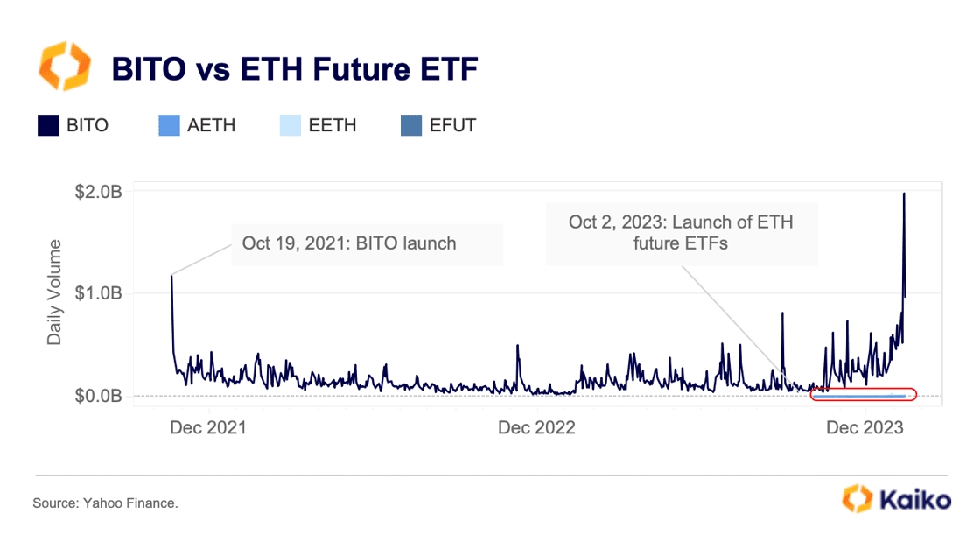Click the BITO vs ETH Future ETF title
The image size is (980, 535).
(294, 68)
